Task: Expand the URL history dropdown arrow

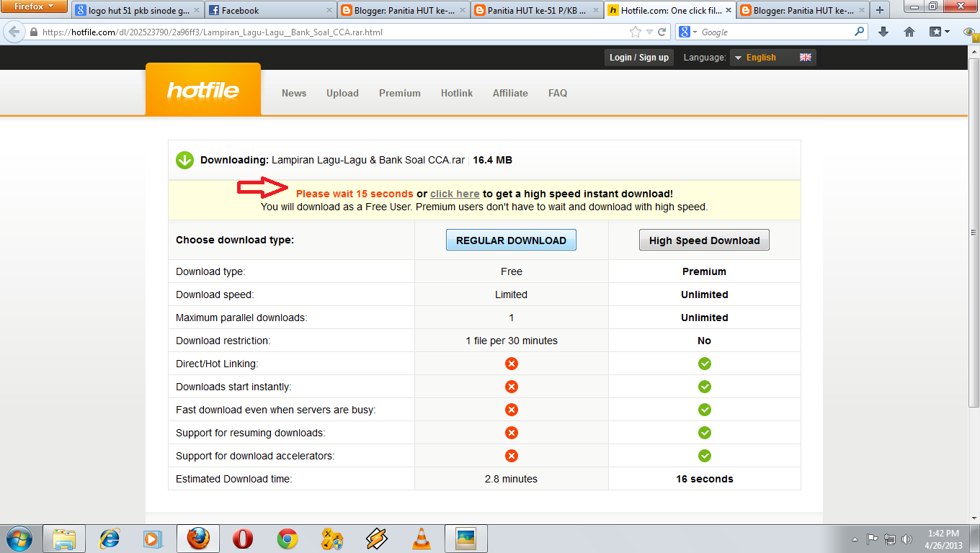Action: point(649,32)
